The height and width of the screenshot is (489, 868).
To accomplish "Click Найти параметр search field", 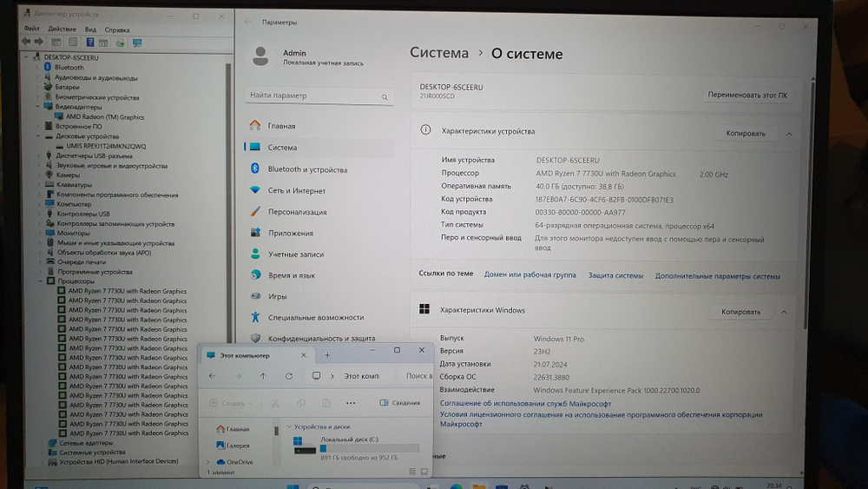I will tap(319, 96).
